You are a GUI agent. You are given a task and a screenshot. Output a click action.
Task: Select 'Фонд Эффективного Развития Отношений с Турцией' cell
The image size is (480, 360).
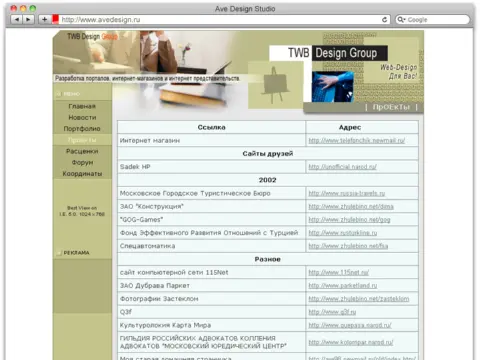tap(211, 233)
